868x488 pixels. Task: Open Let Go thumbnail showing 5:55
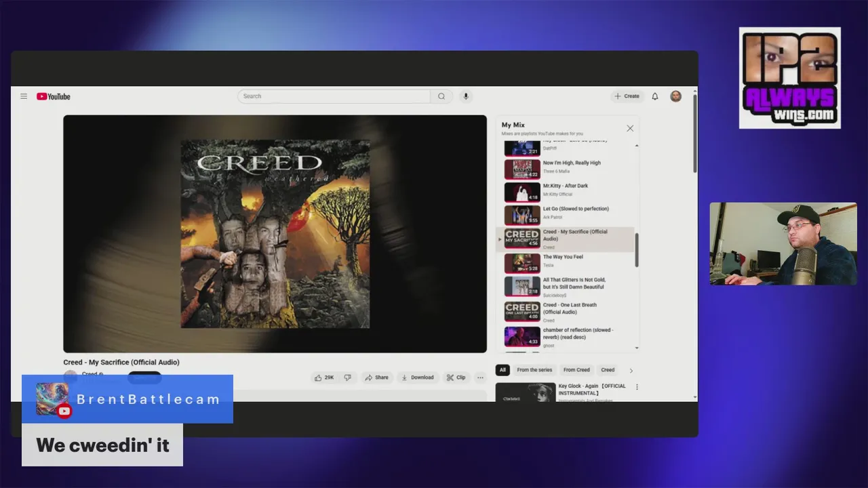(x=522, y=215)
